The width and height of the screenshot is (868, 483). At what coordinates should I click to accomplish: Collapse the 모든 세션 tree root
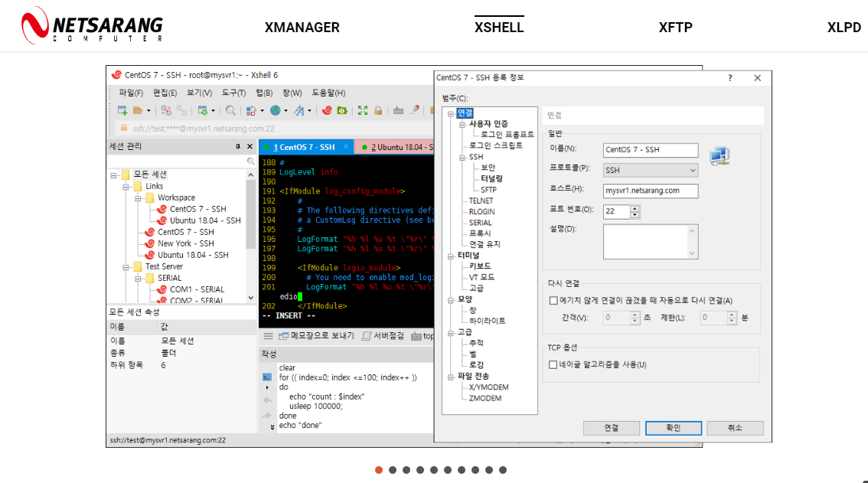[113, 175]
